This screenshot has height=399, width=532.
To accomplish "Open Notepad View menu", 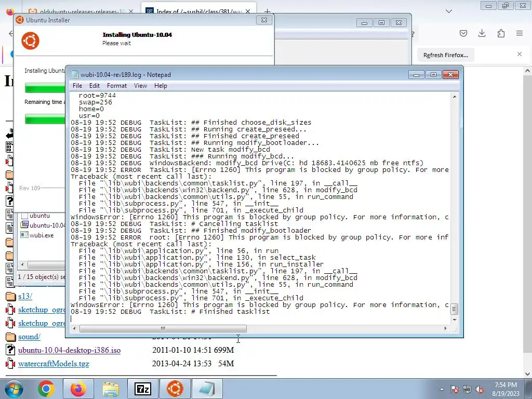I will [x=140, y=86].
